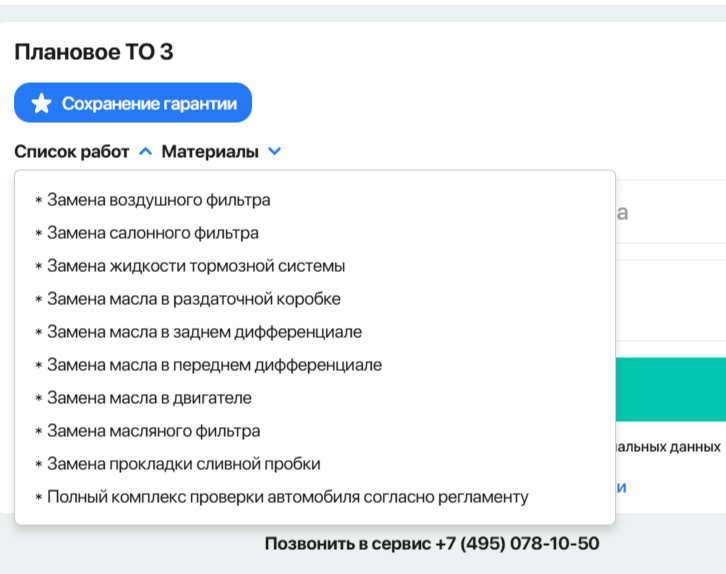Image resolution: width=726 pixels, height=574 pixels.
Task: Collapse the 'Список работ' chevron arrow
Action: click(x=145, y=152)
